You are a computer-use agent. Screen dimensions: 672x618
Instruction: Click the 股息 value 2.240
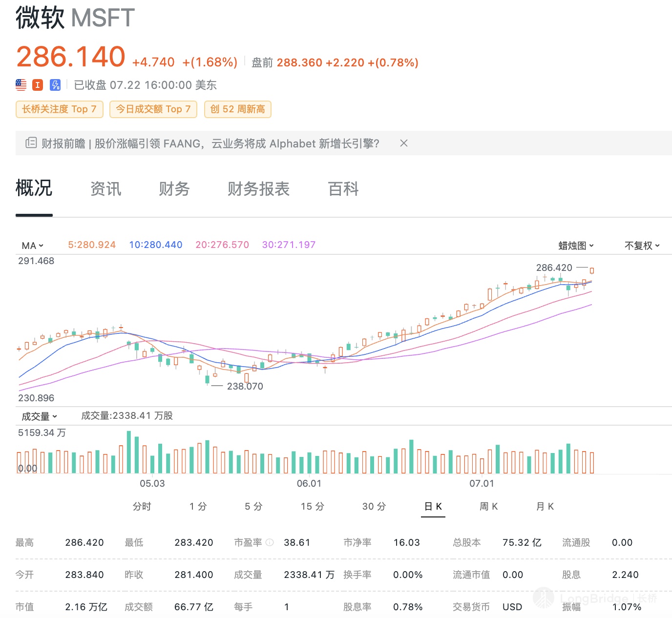[626, 575]
